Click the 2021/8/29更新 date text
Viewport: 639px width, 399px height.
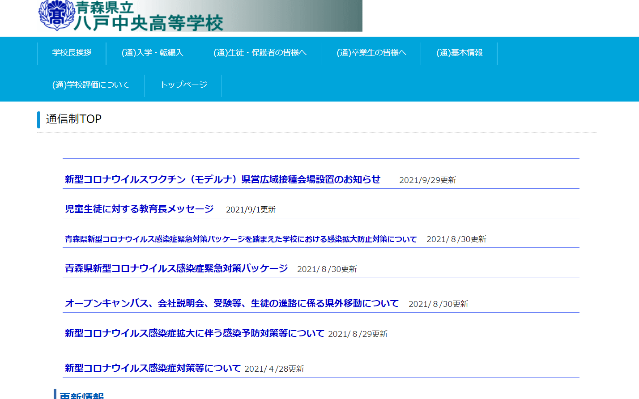358,334
